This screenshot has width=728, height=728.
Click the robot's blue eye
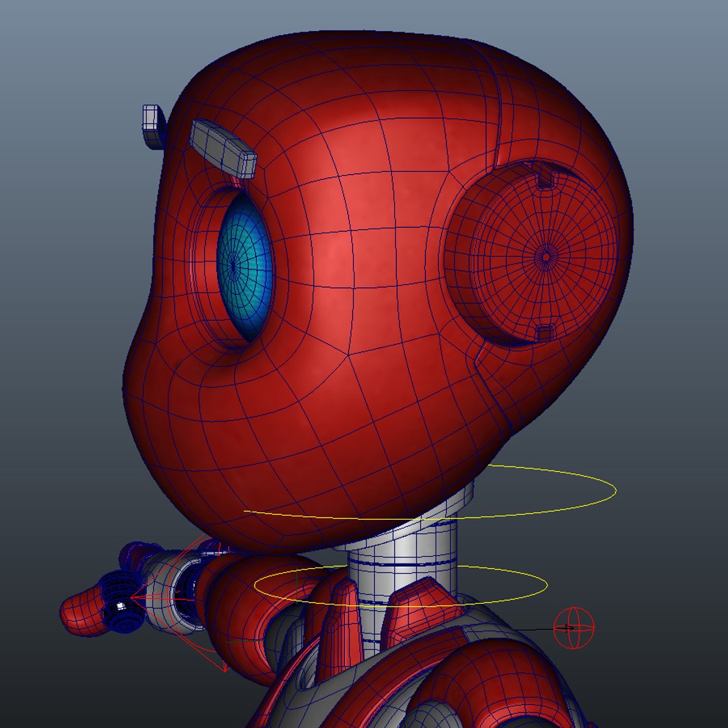coord(245,266)
